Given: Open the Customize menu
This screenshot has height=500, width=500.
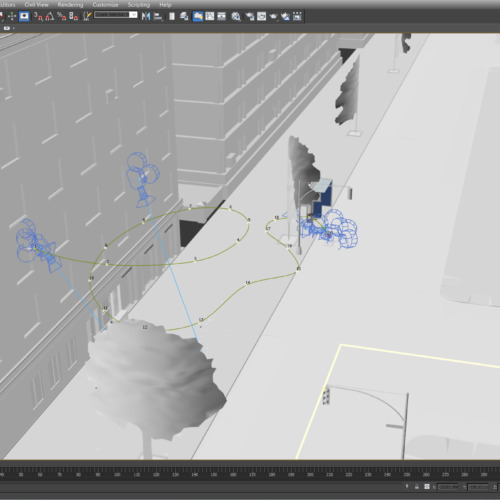Looking at the screenshot, I should tap(105, 5).
